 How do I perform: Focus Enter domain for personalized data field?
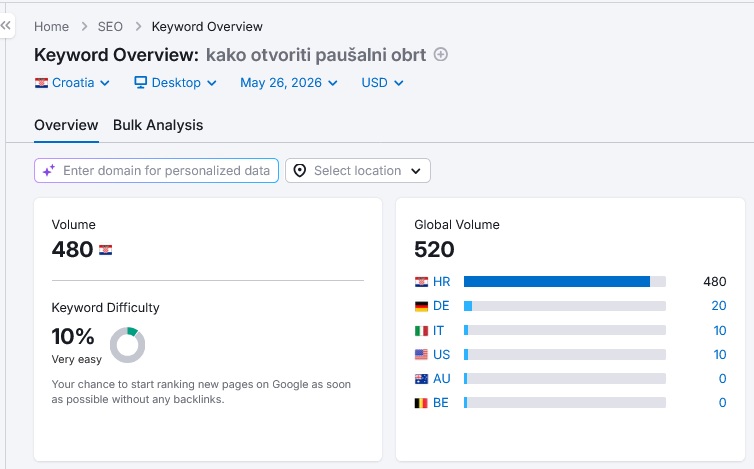coord(156,171)
